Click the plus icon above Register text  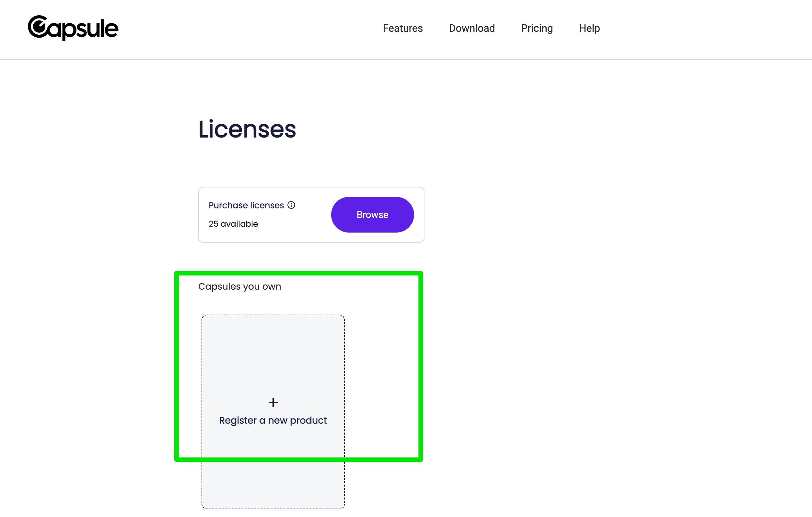click(273, 402)
